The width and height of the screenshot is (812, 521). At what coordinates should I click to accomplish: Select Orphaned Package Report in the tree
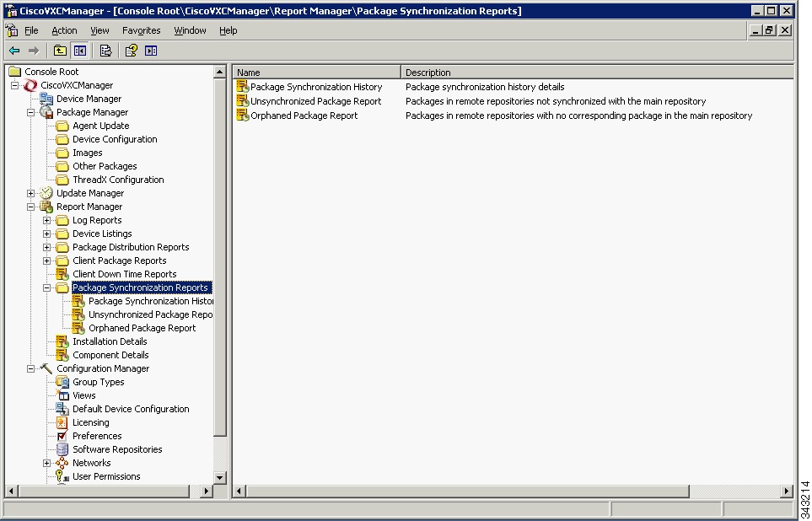pyautogui.click(x=142, y=328)
